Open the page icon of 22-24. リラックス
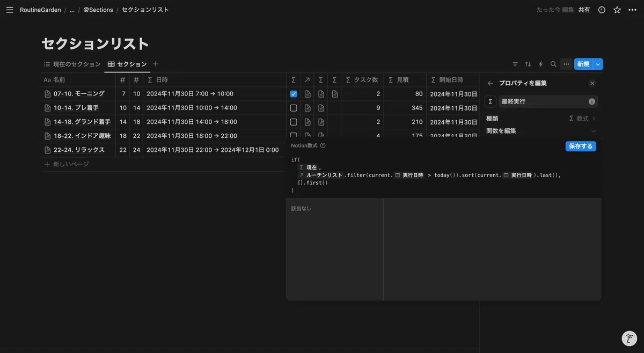This screenshot has width=644, height=353. pos(47,150)
